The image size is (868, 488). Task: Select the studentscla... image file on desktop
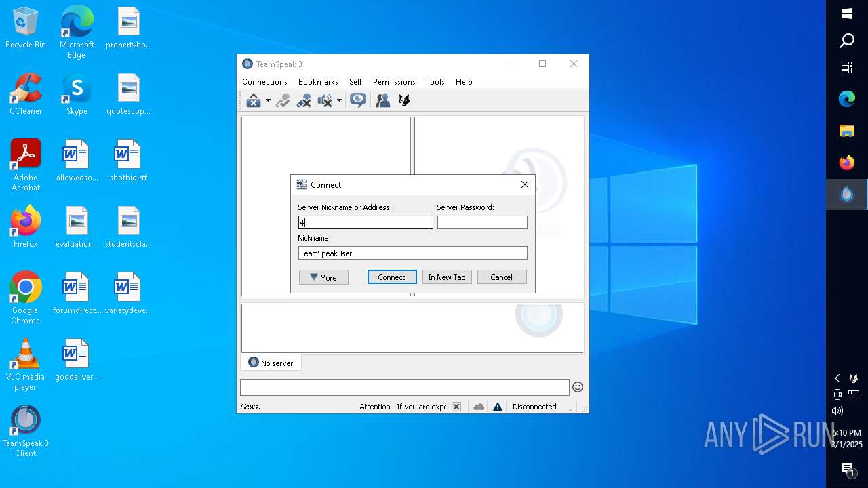point(128,227)
